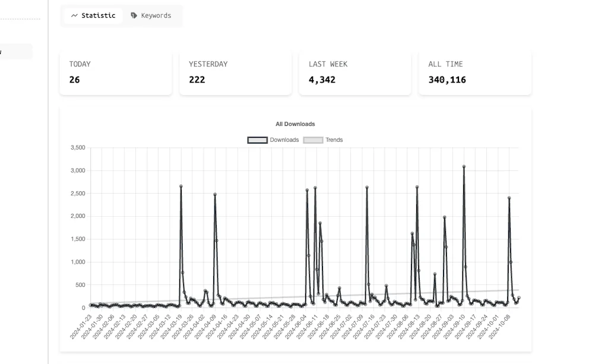Image resolution: width=608 pixels, height=364 pixels.
Task: Click the All Downloads chart title
Action: click(295, 124)
